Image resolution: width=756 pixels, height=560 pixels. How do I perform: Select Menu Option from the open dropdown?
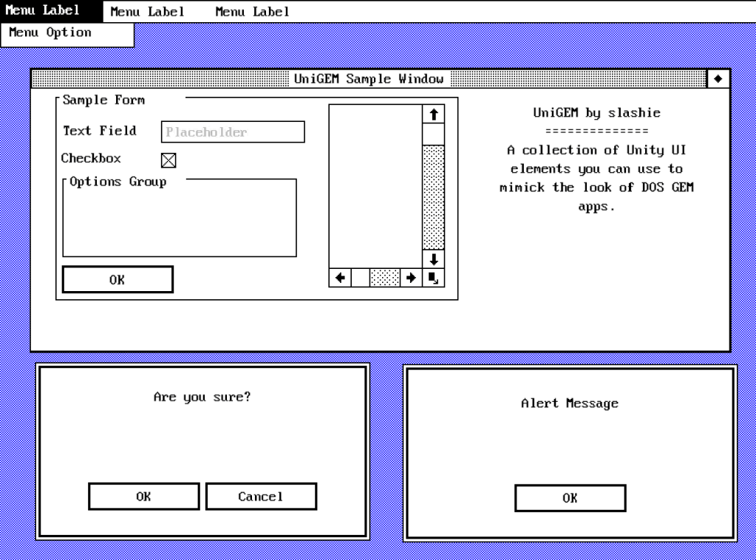pos(50,33)
